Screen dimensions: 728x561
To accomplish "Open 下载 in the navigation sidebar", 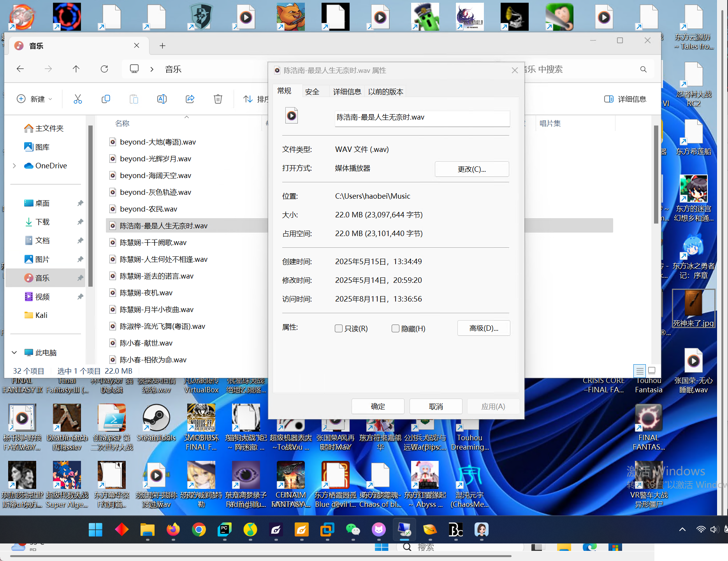I will click(42, 222).
